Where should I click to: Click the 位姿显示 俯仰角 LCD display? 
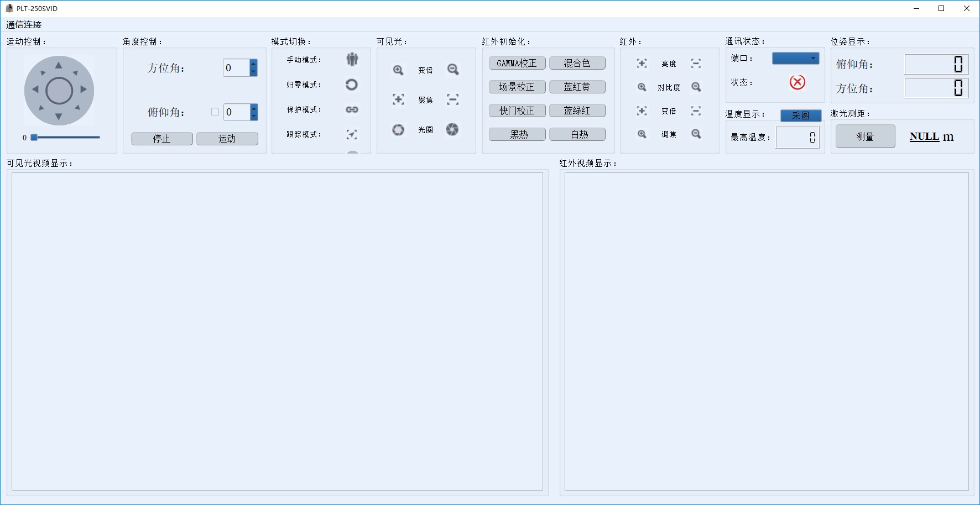coord(937,65)
